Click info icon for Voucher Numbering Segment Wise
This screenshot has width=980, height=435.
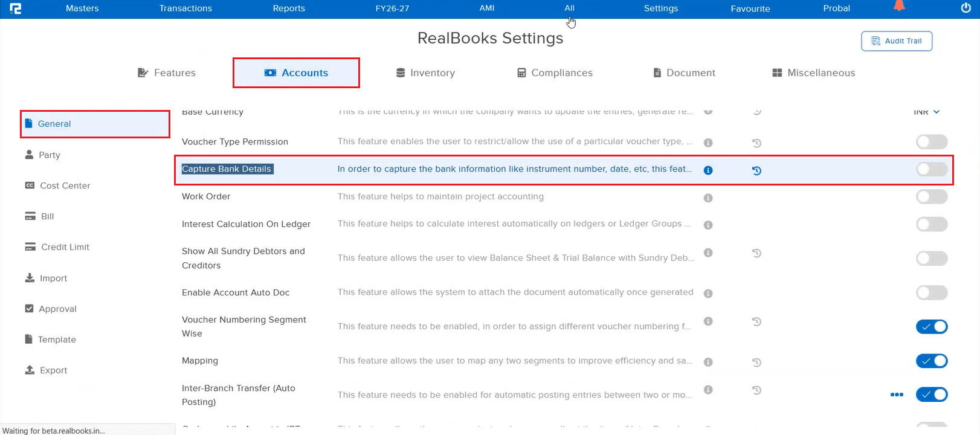coord(708,321)
